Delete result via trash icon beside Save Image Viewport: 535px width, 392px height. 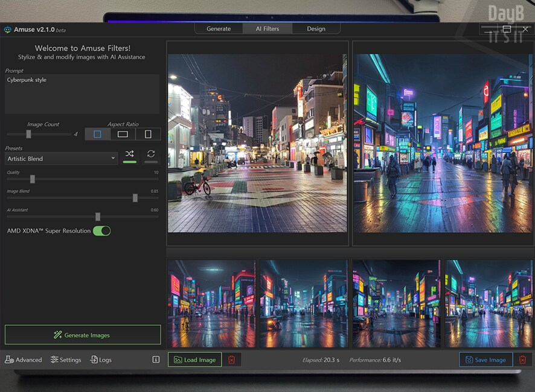coord(523,360)
